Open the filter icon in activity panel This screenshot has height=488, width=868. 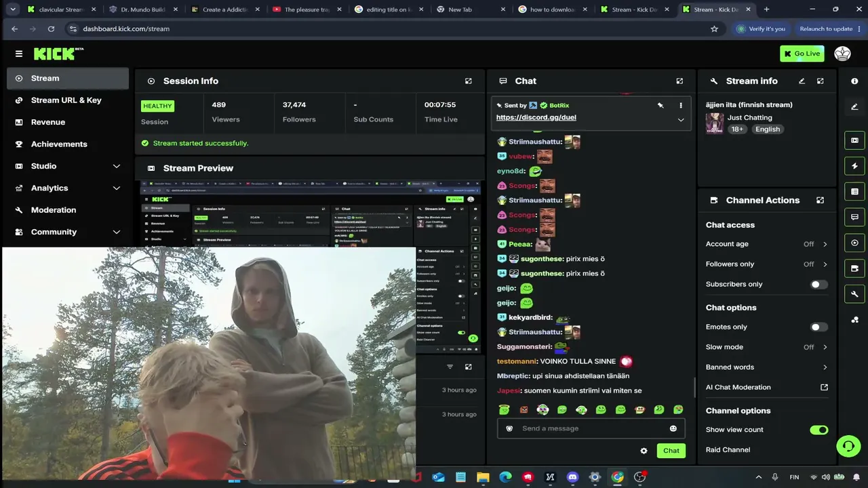450,367
